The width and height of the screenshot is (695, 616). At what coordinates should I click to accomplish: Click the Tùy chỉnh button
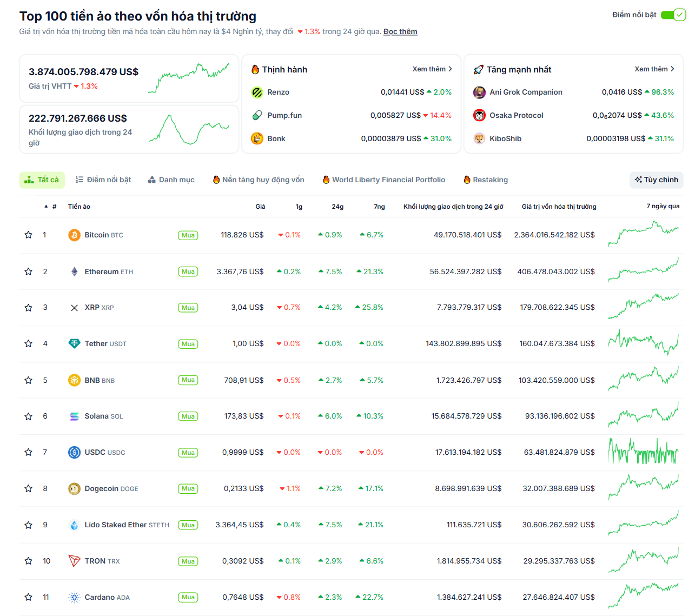click(x=657, y=180)
